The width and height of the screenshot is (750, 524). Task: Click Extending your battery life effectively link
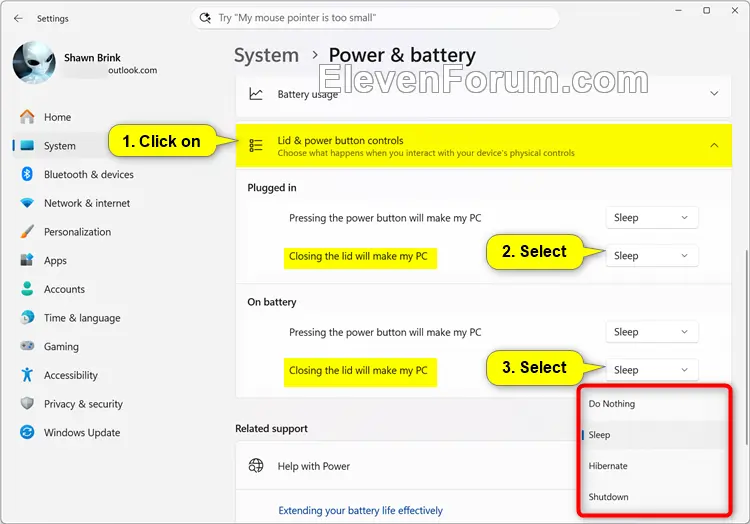pyautogui.click(x=361, y=510)
